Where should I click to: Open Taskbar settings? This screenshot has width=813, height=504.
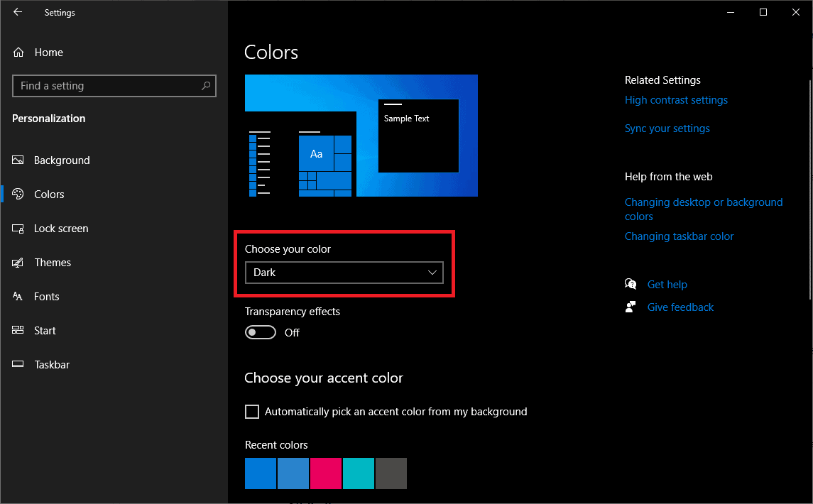coord(52,364)
